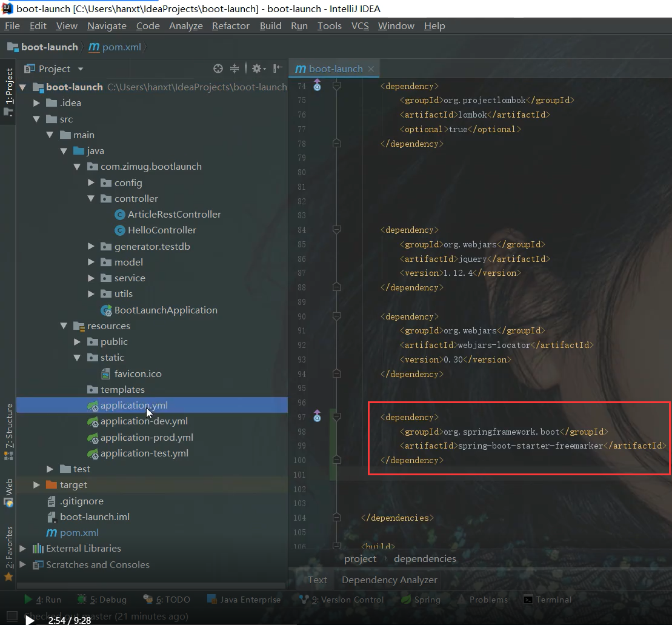Viewport: 672px width, 625px height.
Task: Open the Web side tool window
Action: (8, 492)
